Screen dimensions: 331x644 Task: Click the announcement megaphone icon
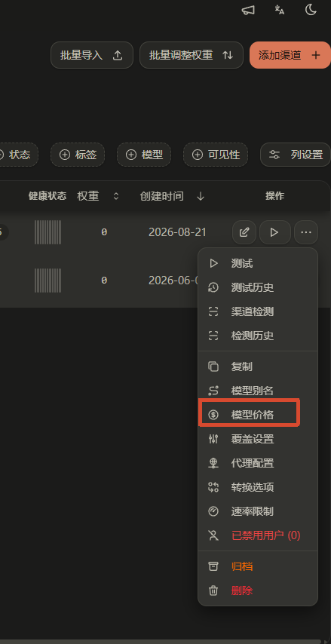[248, 10]
